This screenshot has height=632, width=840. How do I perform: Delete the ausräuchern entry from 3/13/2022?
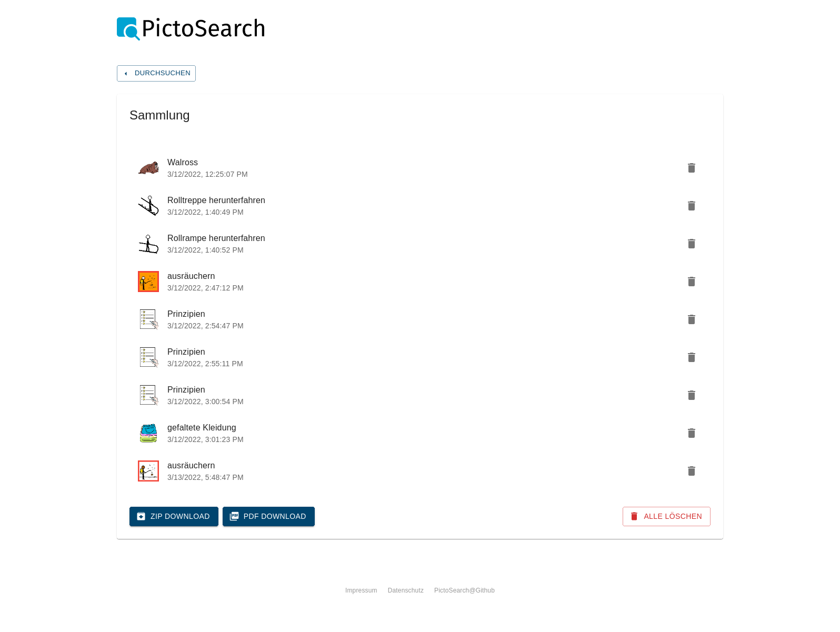tap(692, 471)
